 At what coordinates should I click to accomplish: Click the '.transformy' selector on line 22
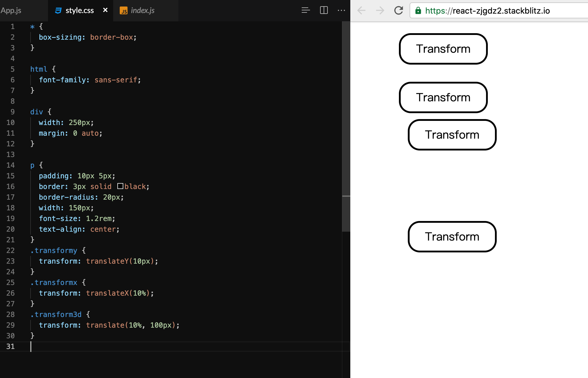[54, 251]
